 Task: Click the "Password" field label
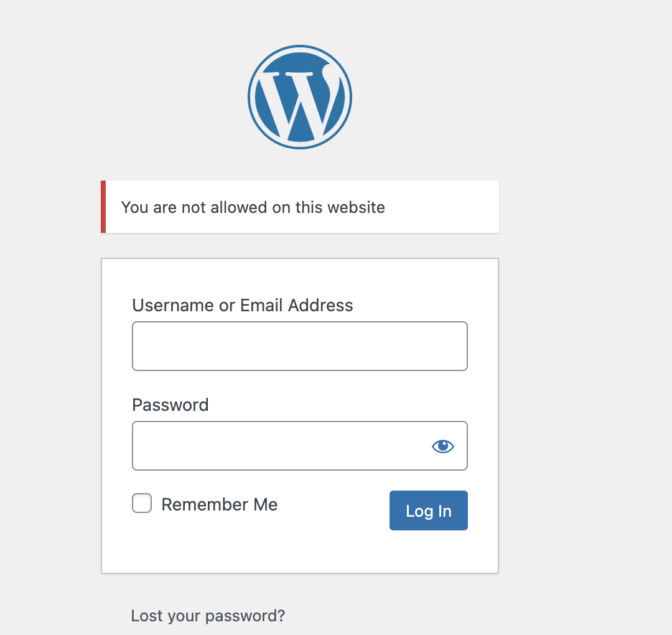(x=170, y=405)
